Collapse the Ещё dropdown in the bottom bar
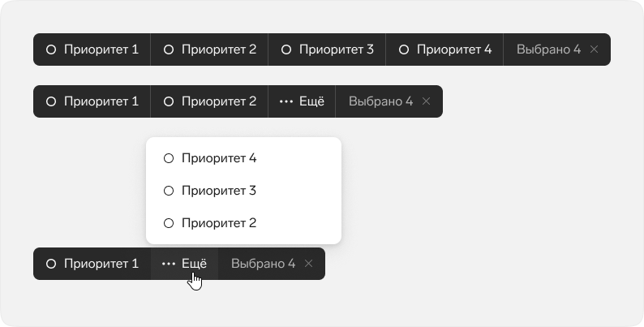The width and height of the screenshot is (644, 327). click(184, 264)
